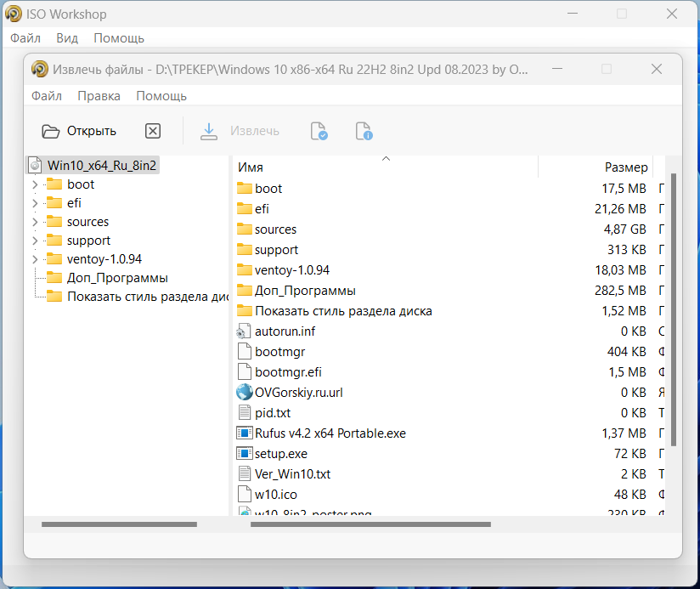Select Win10_x64_Ru_8in2 root tree node
Image resolution: width=700 pixels, height=589 pixels.
coord(102,166)
